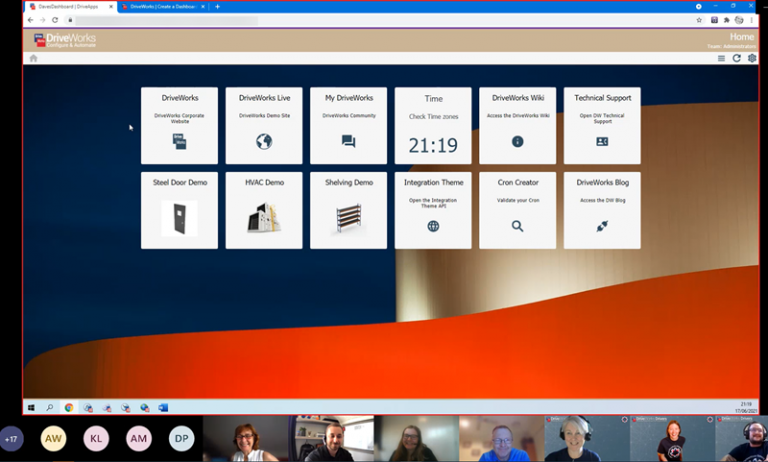768x462 pixels.
Task: Click the Home heading in the header
Action: click(x=742, y=37)
